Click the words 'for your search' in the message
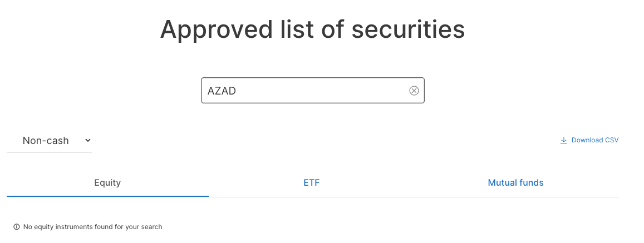 [x=139, y=226]
